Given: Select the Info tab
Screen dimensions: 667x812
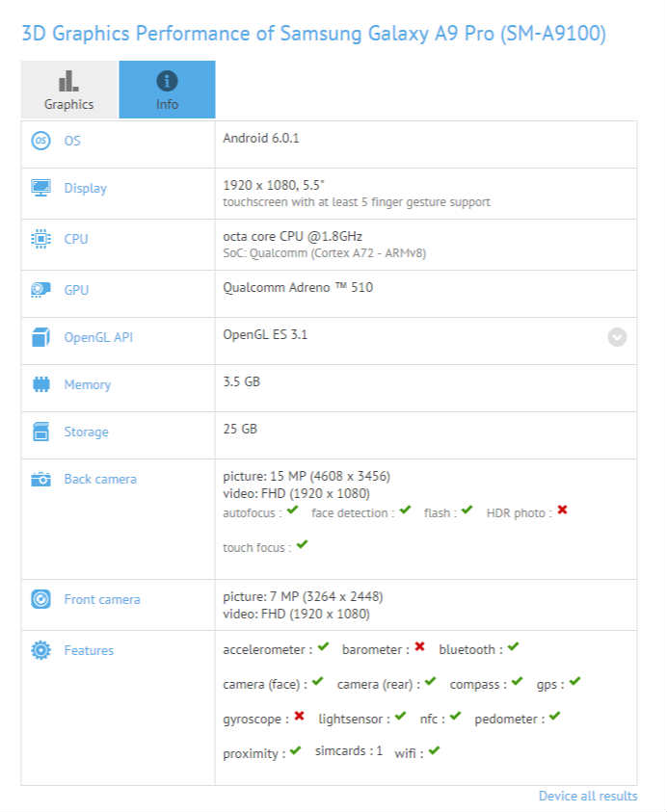Looking at the screenshot, I should coord(167,90).
